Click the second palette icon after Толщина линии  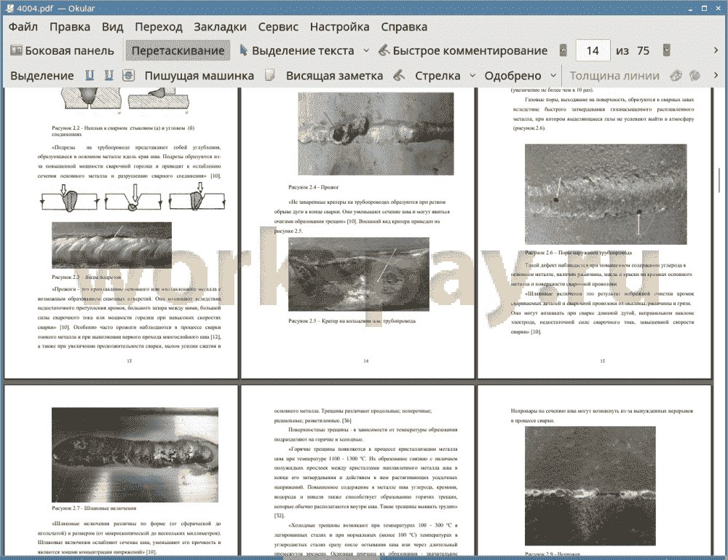(x=695, y=75)
